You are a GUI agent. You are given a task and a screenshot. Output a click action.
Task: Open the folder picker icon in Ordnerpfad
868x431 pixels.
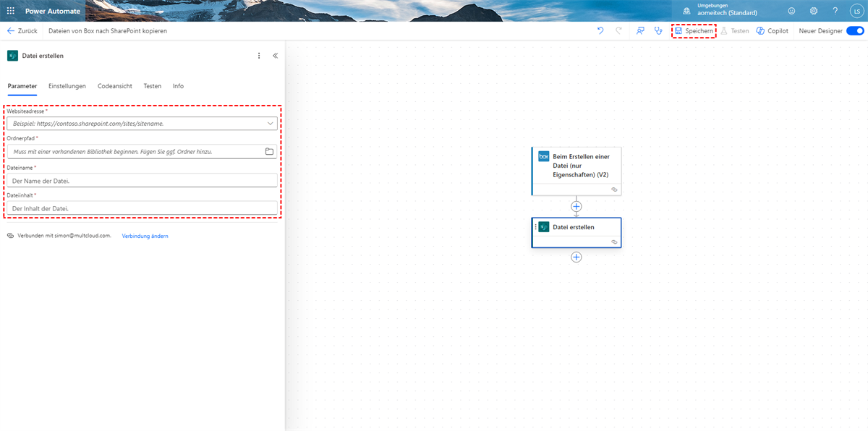[269, 151]
